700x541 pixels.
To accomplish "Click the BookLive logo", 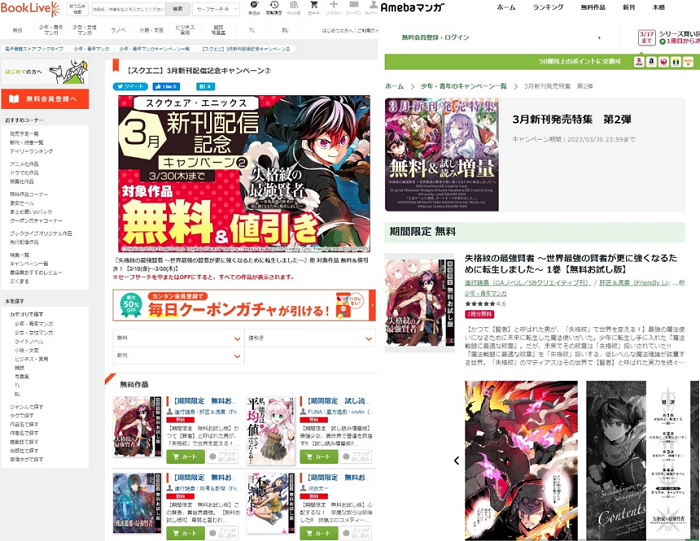I will point(30,8).
